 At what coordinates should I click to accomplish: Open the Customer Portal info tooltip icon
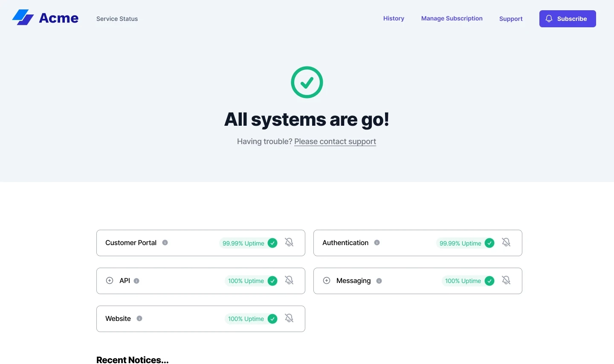tap(165, 243)
